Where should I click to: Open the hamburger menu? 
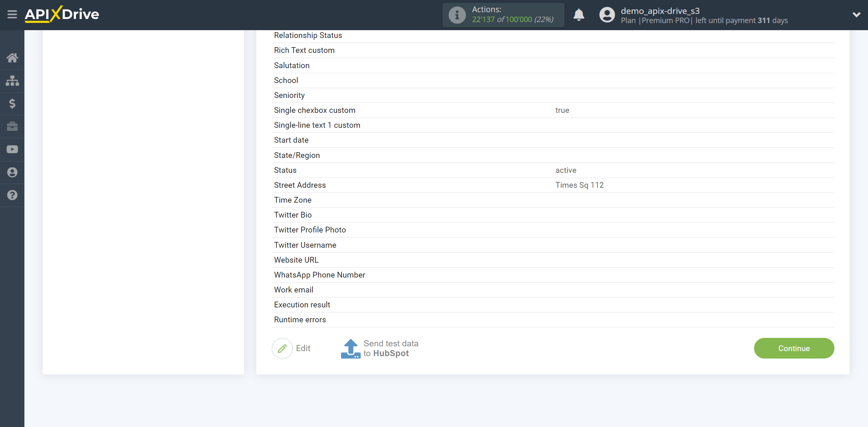(12, 14)
